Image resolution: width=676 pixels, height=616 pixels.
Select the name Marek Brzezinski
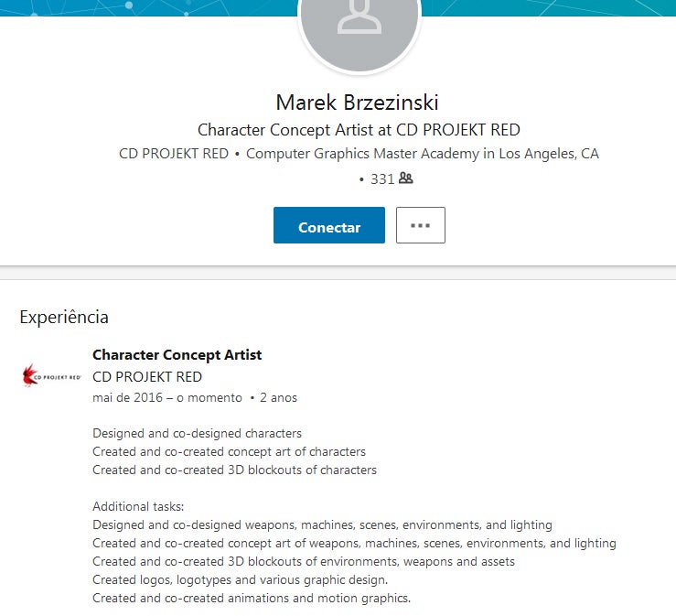357,103
